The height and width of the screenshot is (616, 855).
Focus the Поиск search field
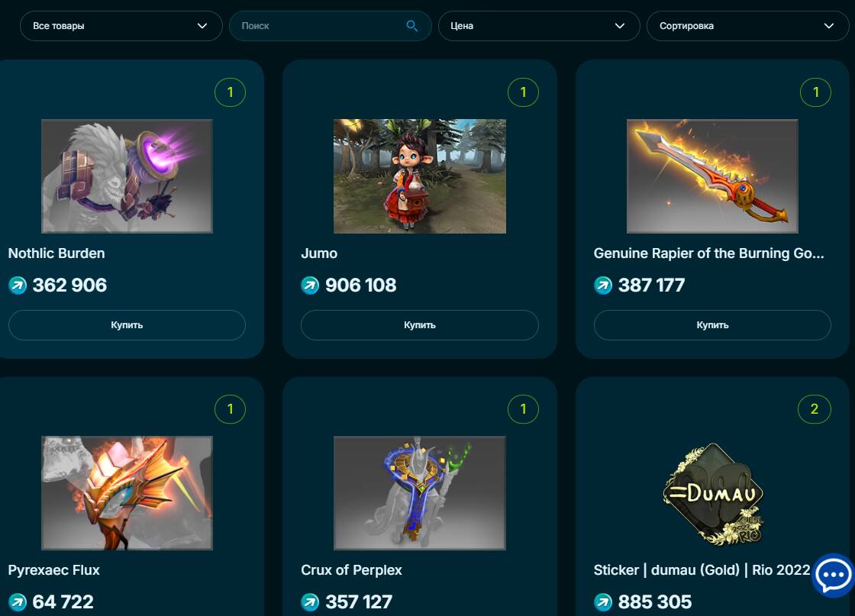(330, 26)
